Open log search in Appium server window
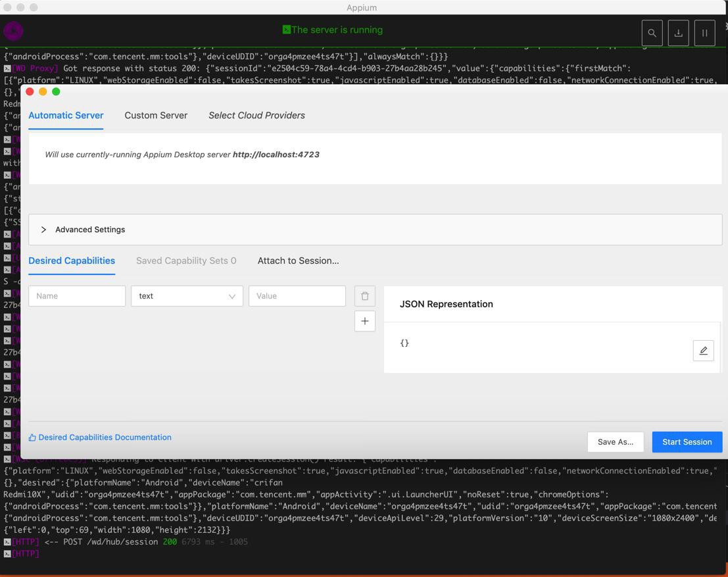 coord(652,33)
